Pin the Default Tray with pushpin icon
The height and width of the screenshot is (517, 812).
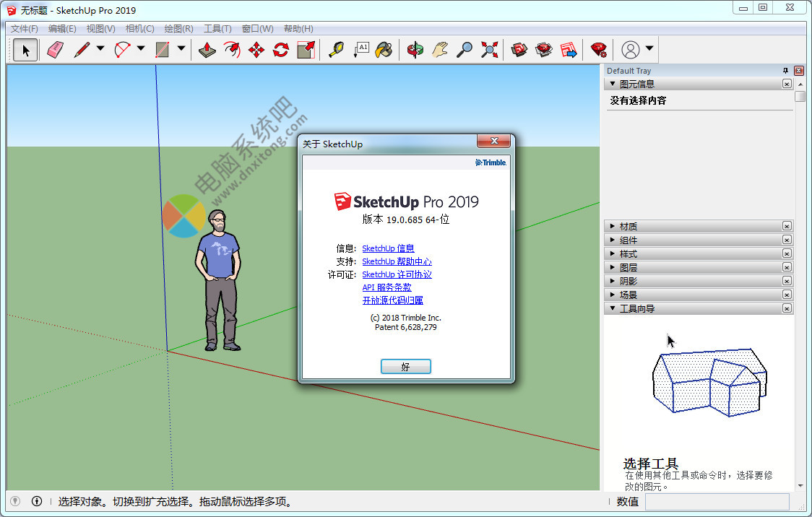pyautogui.click(x=785, y=71)
